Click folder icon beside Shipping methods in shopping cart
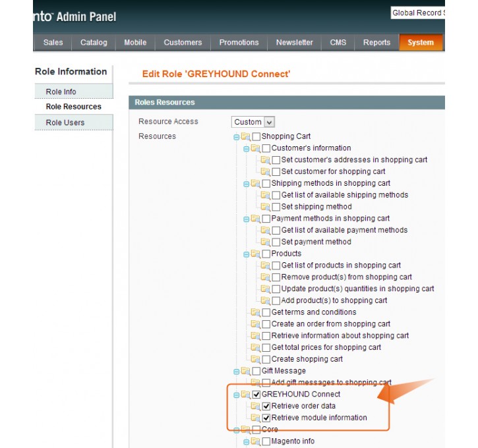The width and height of the screenshot is (478, 448). 255,183
